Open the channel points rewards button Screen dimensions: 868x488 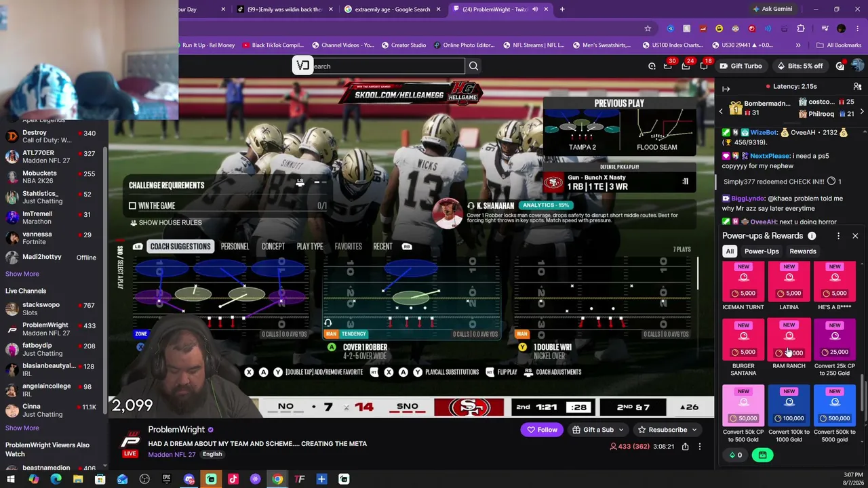click(x=763, y=455)
